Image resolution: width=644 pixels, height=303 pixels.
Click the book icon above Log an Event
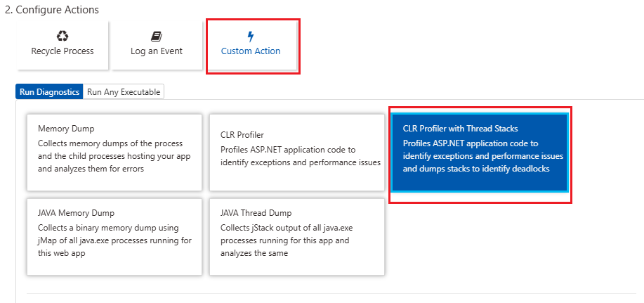(x=157, y=37)
